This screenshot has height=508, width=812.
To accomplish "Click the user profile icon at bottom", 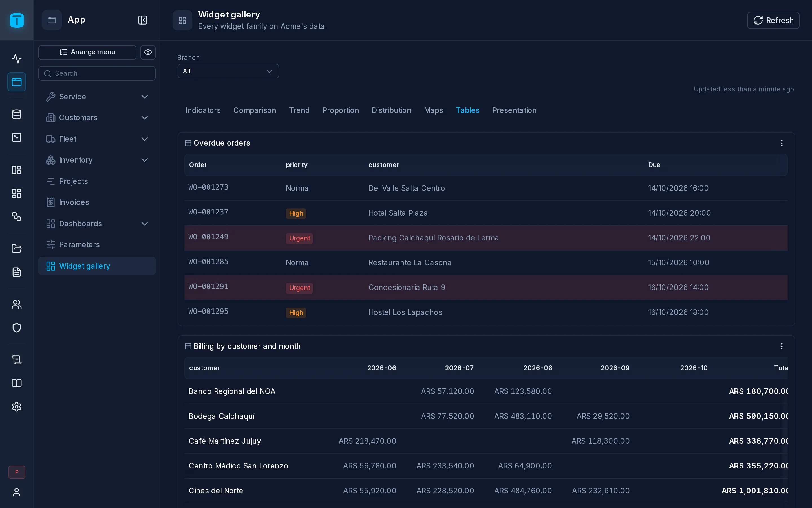I will point(16,492).
